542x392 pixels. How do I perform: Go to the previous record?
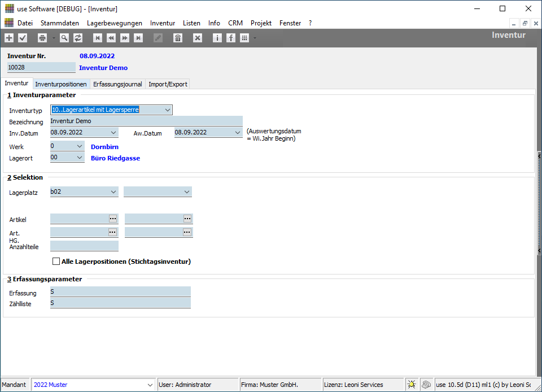tap(111, 38)
